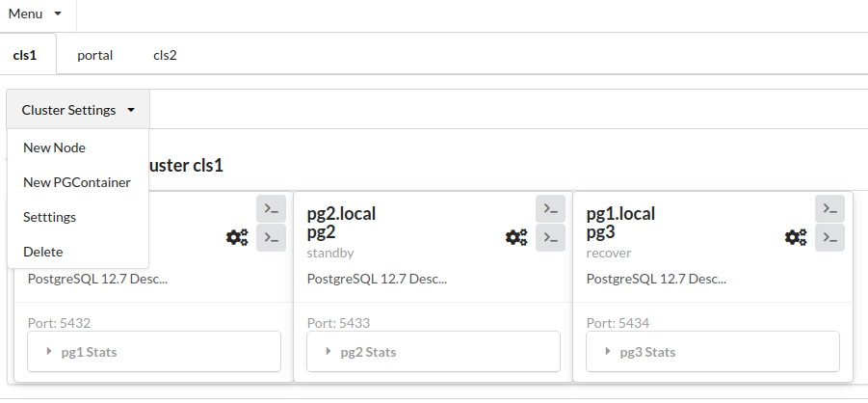The height and width of the screenshot is (403, 868).
Task: Click the standby status text
Action: coord(330,253)
